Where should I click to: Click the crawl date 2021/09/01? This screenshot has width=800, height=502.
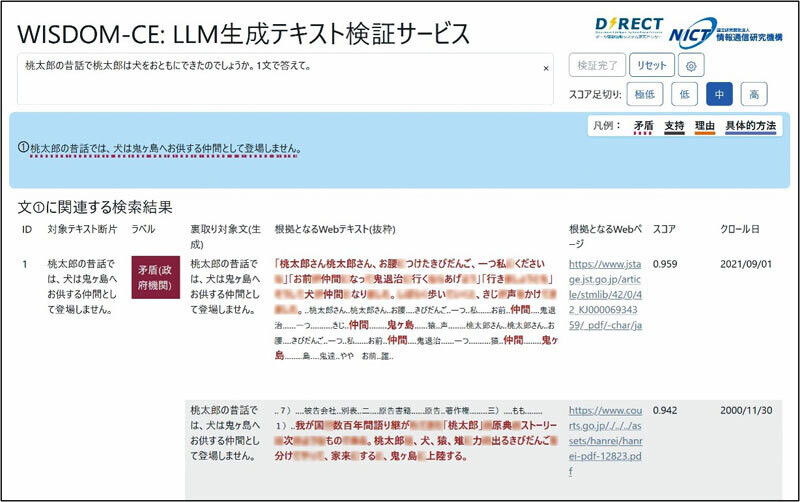pyautogui.click(x=746, y=264)
